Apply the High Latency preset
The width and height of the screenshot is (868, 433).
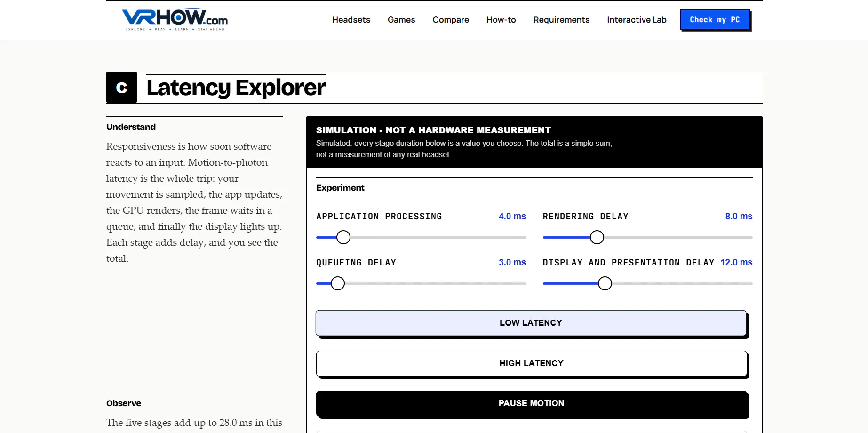point(532,363)
